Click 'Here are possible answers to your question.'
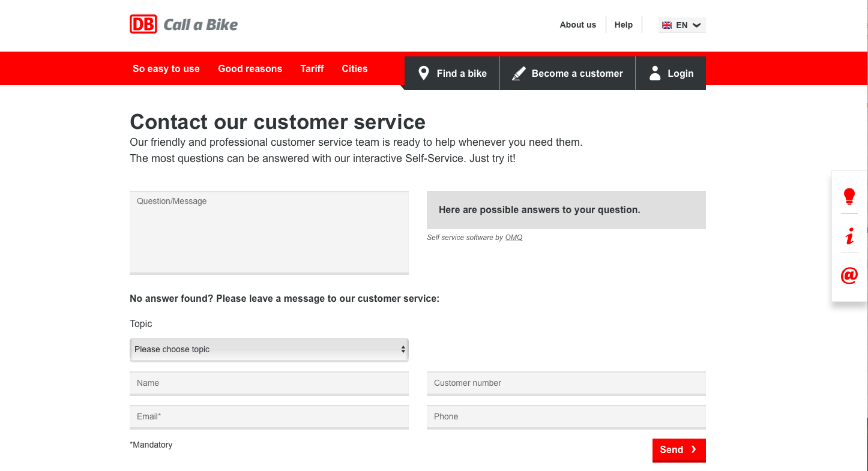Screen dimensions: 868x471 tap(540, 210)
